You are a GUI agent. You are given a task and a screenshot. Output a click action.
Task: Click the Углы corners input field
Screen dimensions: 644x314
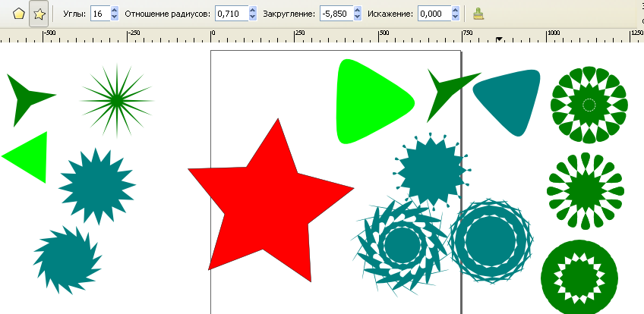pos(100,14)
